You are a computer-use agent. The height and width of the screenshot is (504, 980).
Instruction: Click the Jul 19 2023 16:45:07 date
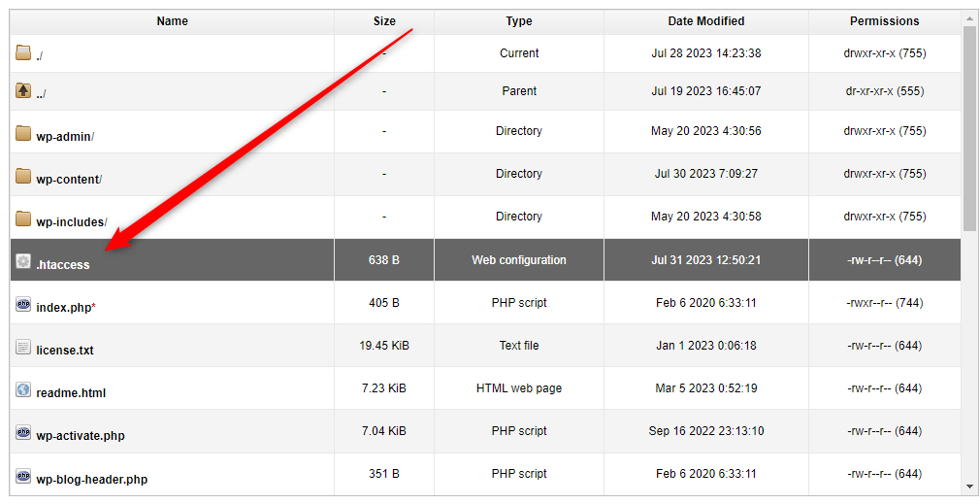click(705, 90)
